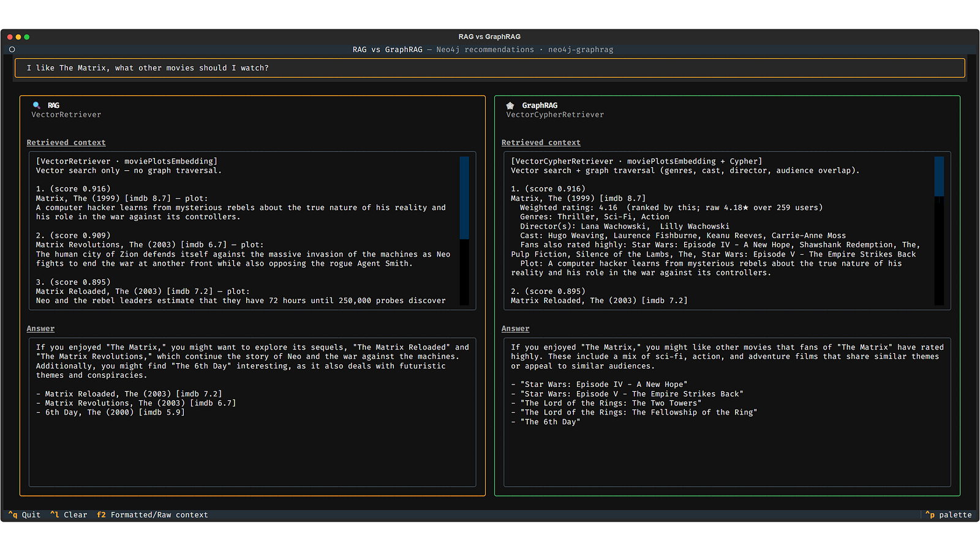Click '3. (score 0.895)' in the RAG context

(x=73, y=282)
